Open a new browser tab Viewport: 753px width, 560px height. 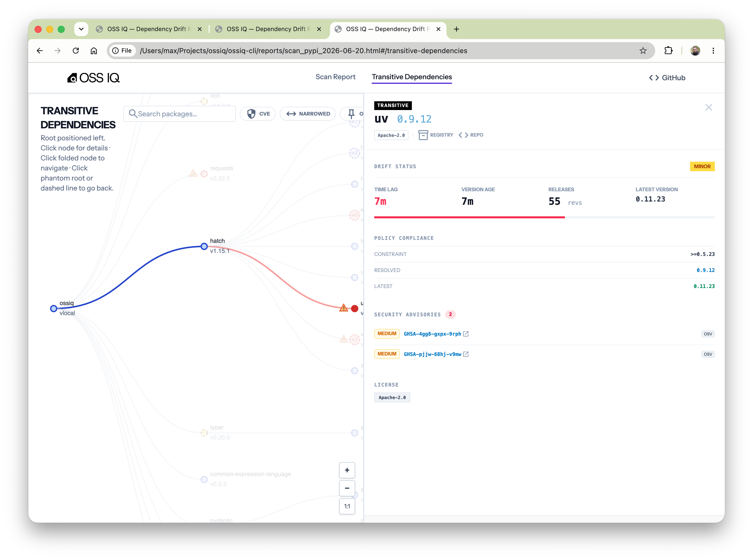[456, 29]
